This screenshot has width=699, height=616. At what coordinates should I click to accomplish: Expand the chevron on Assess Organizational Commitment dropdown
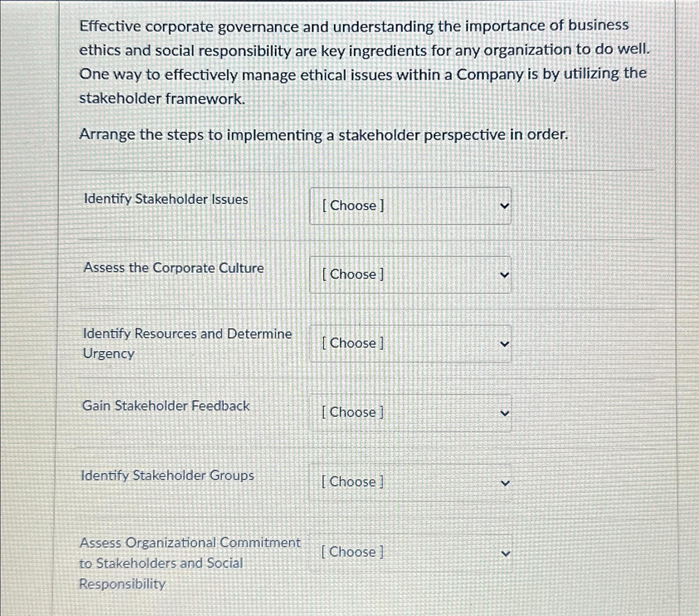click(x=504, y=552)
